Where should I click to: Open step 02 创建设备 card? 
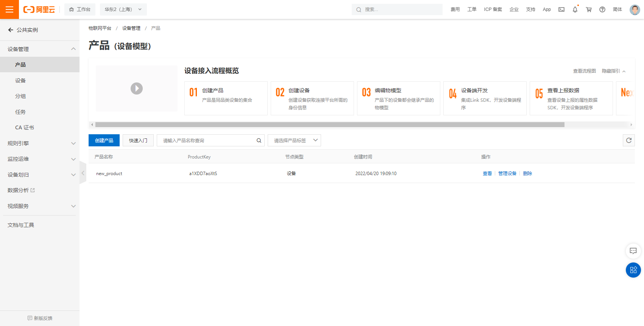click(x=312, y=98)
